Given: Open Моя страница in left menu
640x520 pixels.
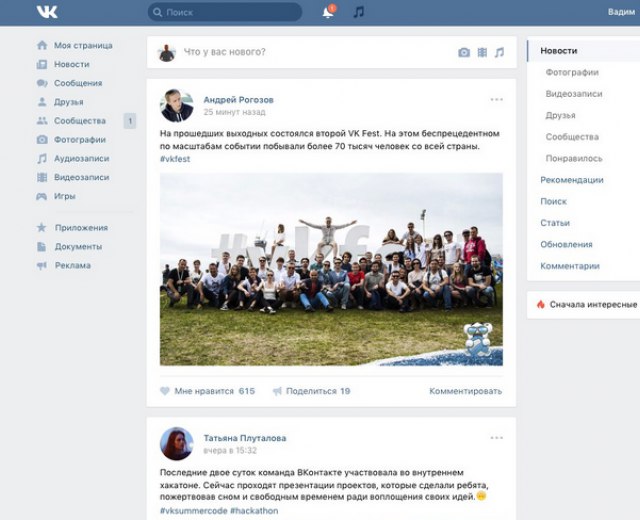Looking at the screenshot, I should click(x=83, y=45).
